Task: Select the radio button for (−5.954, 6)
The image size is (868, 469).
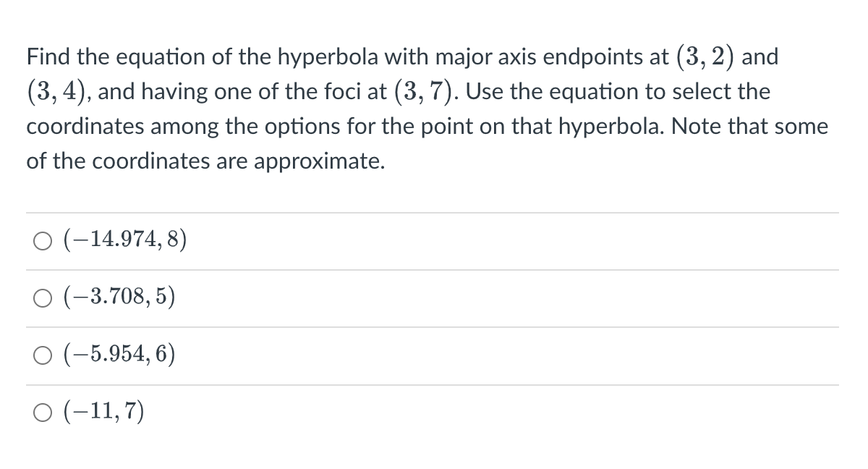Action: (42, 355)
